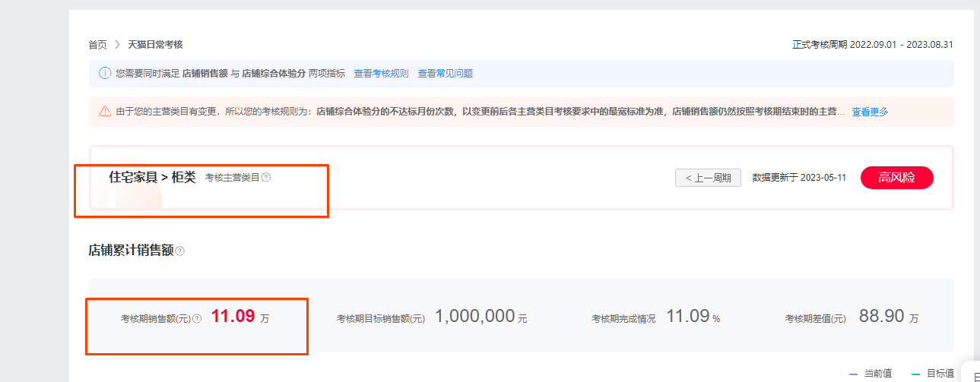Click the breadcrumb chevron separator
Image resolution: width=980 pixels, height=382 pixels.
tap(118, 45)
